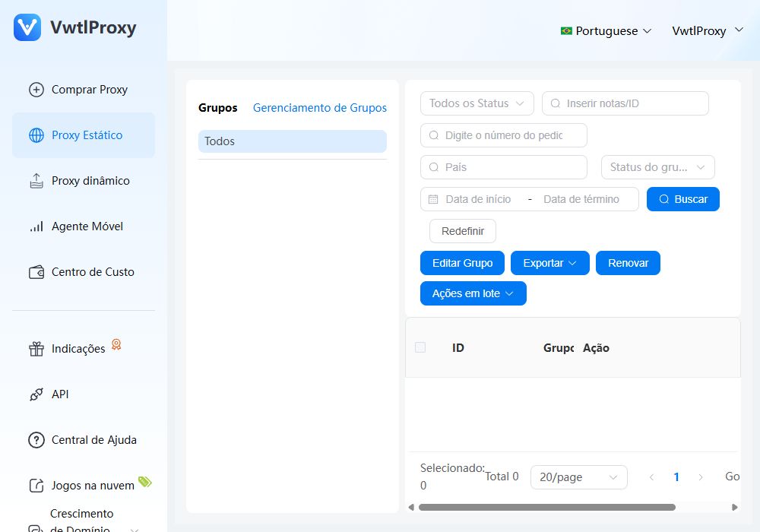Click the magnifier icon in order number field
The width and height of the screenshot is (760, 532).
(x=434, y=135)
